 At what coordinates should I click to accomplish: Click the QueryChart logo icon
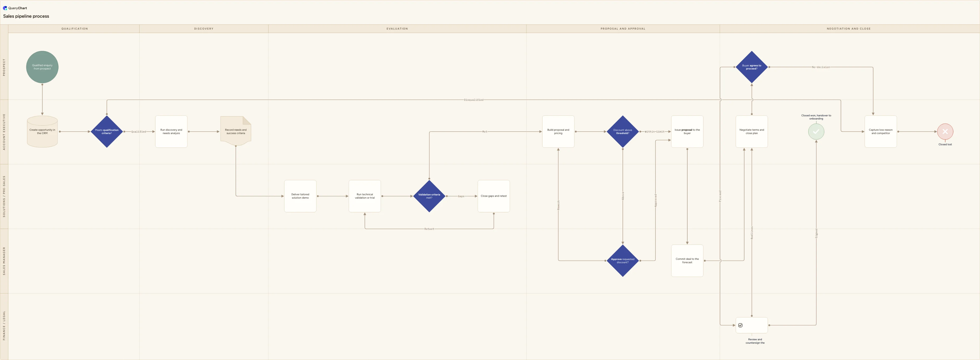pyautogui.click(x=5, y=8)
